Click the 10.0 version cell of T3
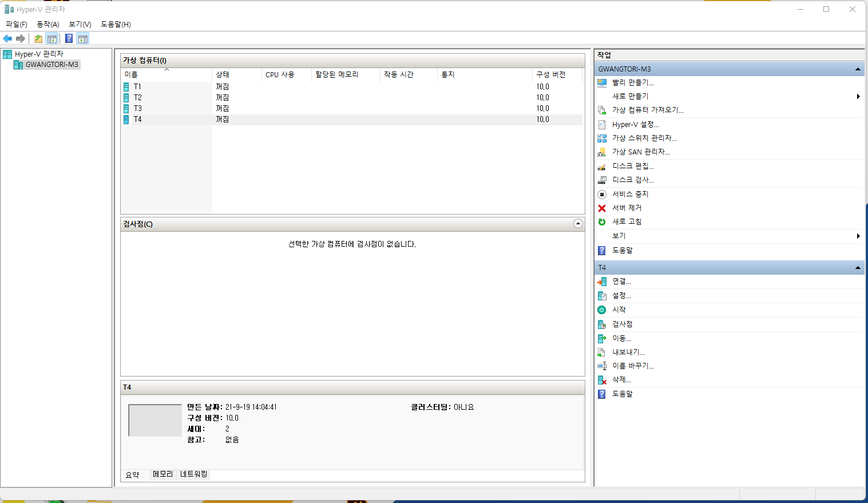The width and height of the screenshot is (868, 503). click(542, 108)
